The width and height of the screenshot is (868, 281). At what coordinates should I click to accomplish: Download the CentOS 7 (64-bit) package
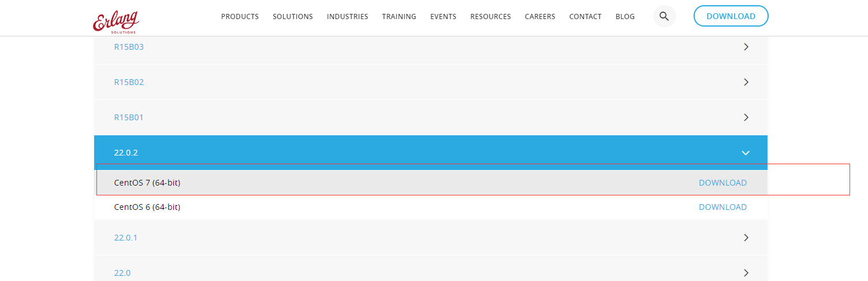pos(722,183)
